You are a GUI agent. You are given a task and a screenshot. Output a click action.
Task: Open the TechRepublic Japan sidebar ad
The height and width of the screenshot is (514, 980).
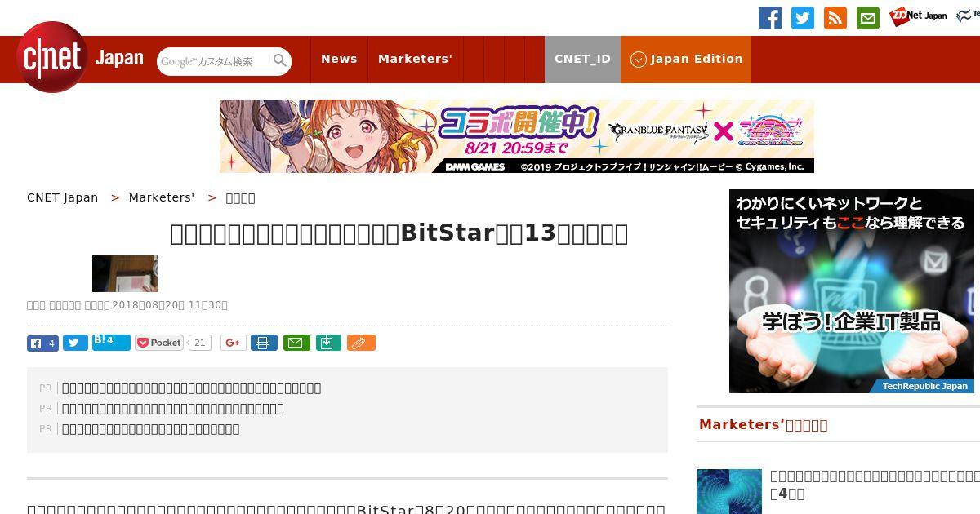click(x=852, y=291)
